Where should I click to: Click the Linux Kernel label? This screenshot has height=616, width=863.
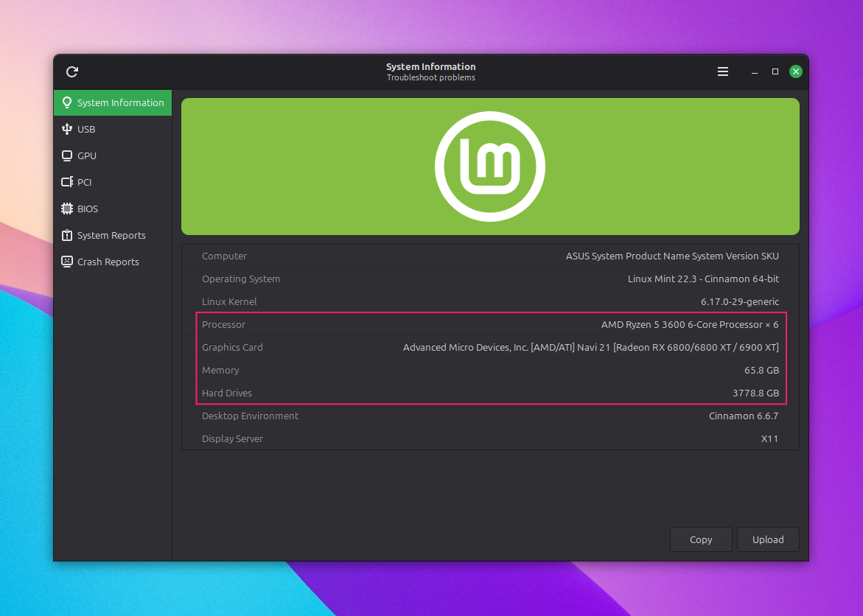(x=229, y=301)
